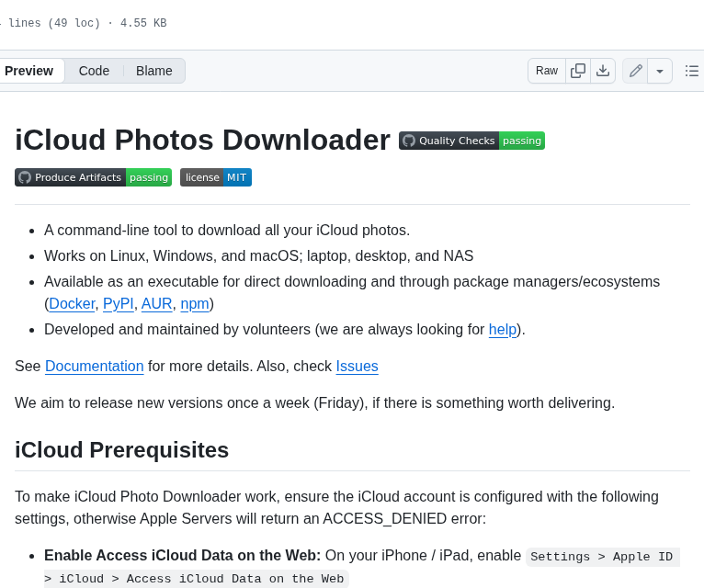Viewport: 704px width, 588px height.
Task: Open the Quality Checks passing badge
Action: point(471,141)
